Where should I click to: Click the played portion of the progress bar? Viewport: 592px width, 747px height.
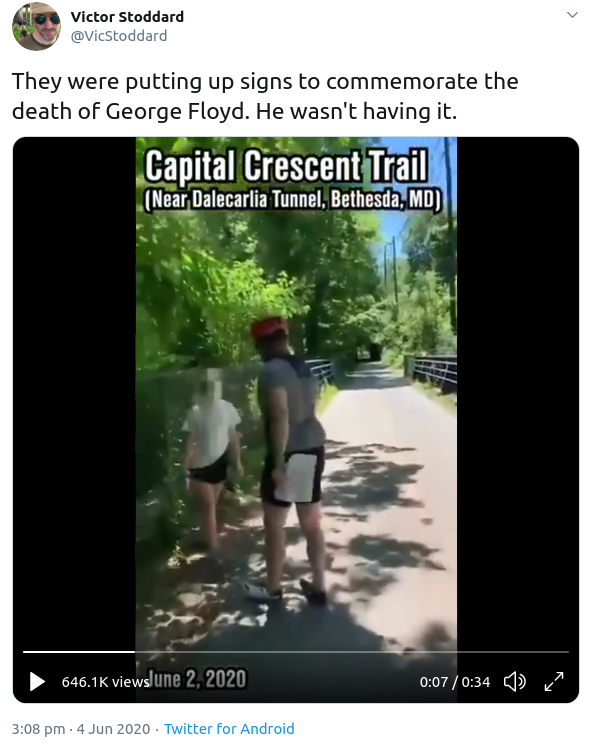pos(79,651)
